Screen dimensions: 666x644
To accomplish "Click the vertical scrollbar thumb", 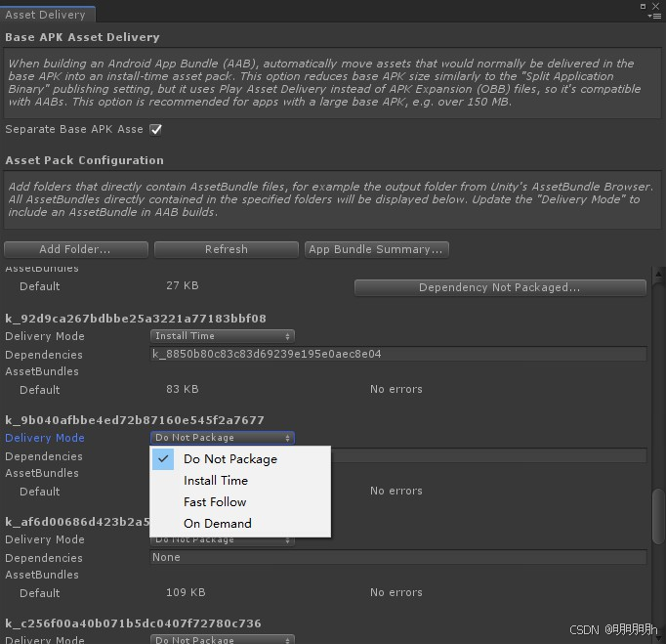I will pyautogui.click(x=658, y=517).
